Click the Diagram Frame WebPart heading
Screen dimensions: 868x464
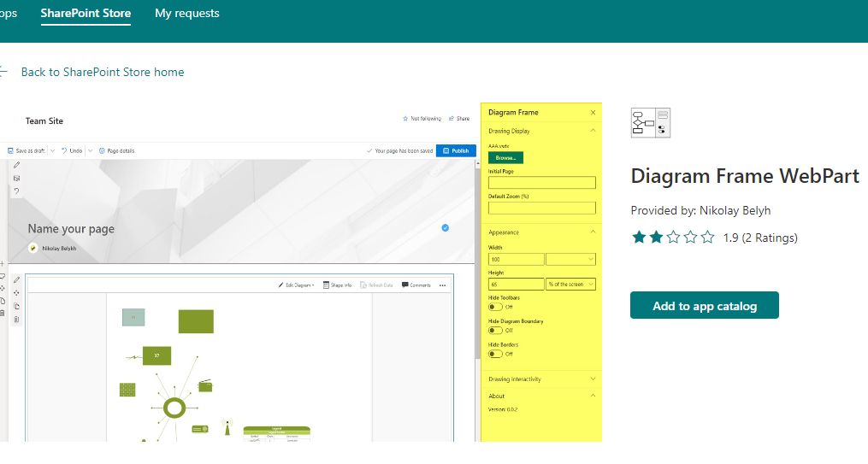click(x=745, y=176)
